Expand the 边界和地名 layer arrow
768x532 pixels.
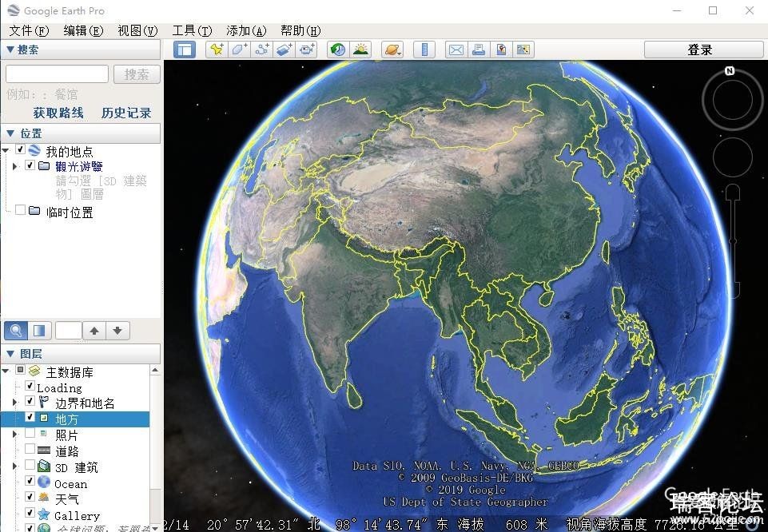[14, 403]
